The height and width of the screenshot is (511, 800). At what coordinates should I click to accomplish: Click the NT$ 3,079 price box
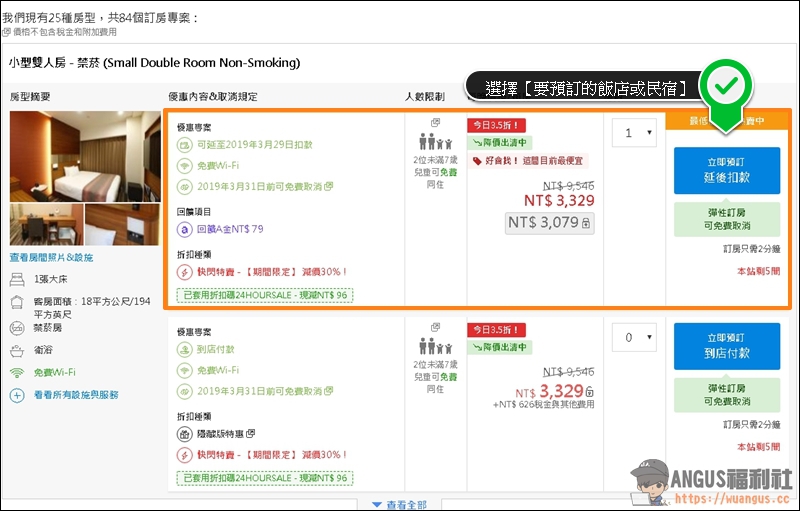pos(549,223)
